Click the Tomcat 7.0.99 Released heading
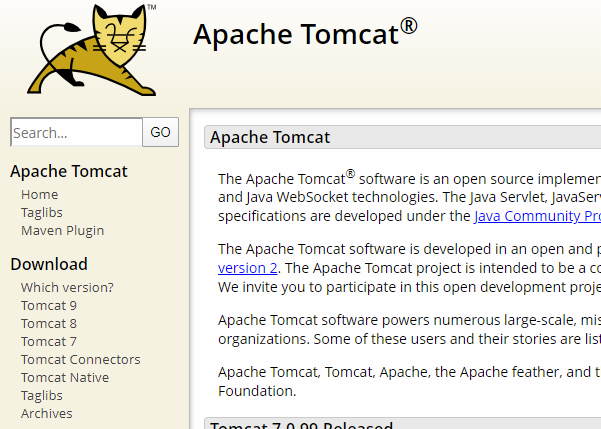This screenshot has width=601, height=429. (x=302, y=424)
